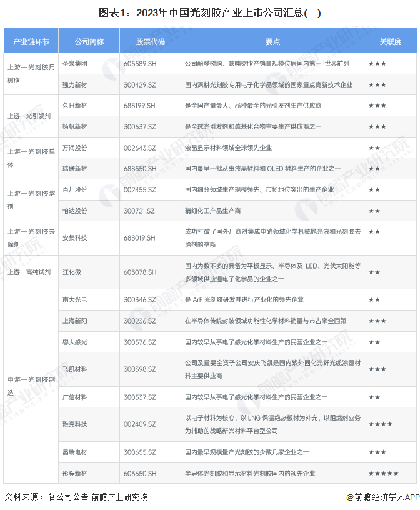Click the 股票代码 column header
420x510 pixels.
[x=150, y=41]
